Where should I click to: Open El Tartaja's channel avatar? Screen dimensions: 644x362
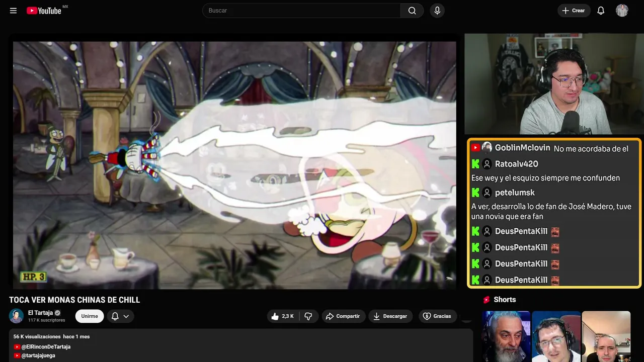(17, 316)
